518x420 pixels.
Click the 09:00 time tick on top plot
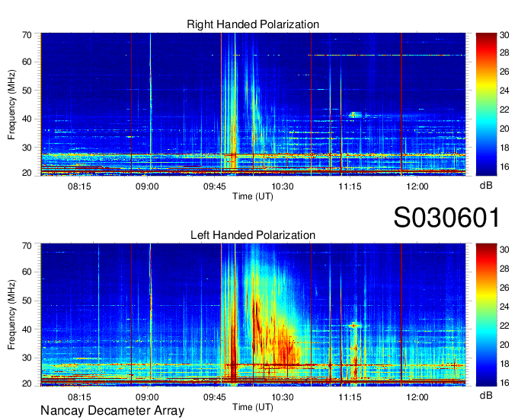[x=147, y=186]
